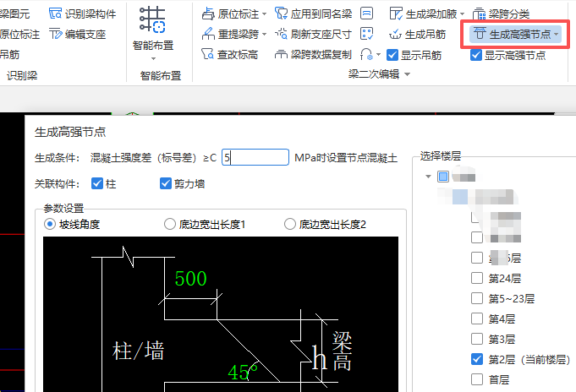Select the 查改标高 icon

(x=207, y=55)
